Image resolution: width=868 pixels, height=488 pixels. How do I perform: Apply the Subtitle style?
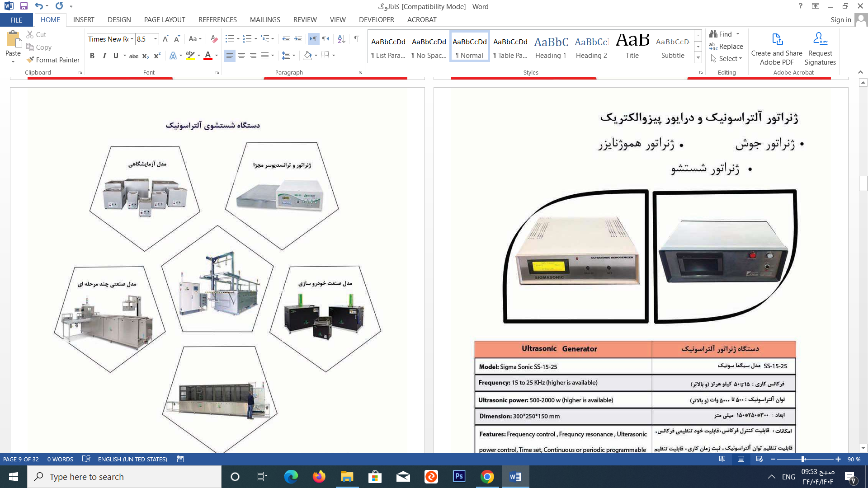[673, 46]
